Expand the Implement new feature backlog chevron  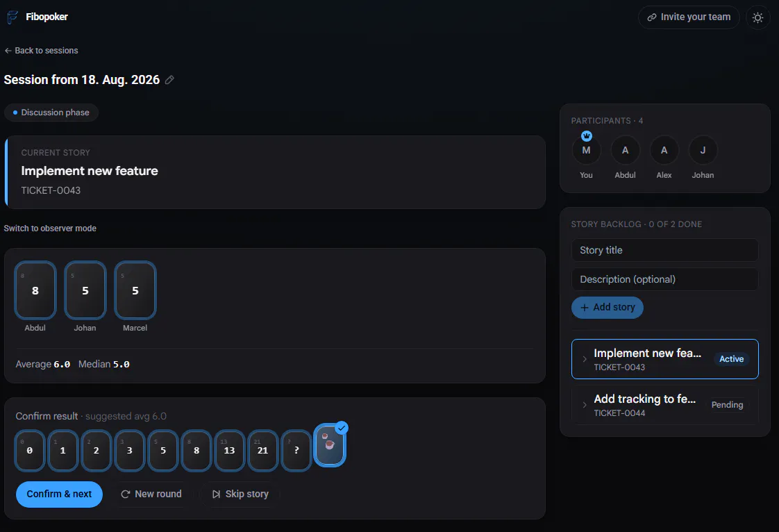(x=585, y=359)
